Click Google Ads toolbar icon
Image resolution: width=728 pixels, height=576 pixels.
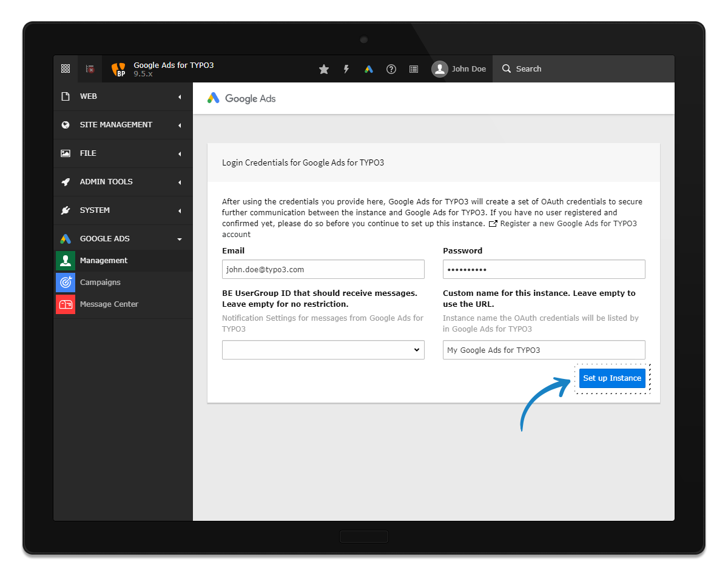369,69
